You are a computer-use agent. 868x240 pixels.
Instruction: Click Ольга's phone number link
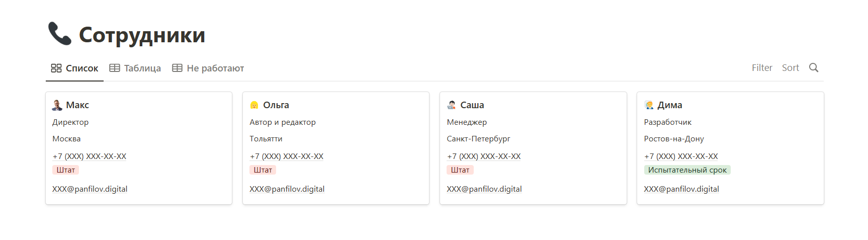[x=287, y=156]
